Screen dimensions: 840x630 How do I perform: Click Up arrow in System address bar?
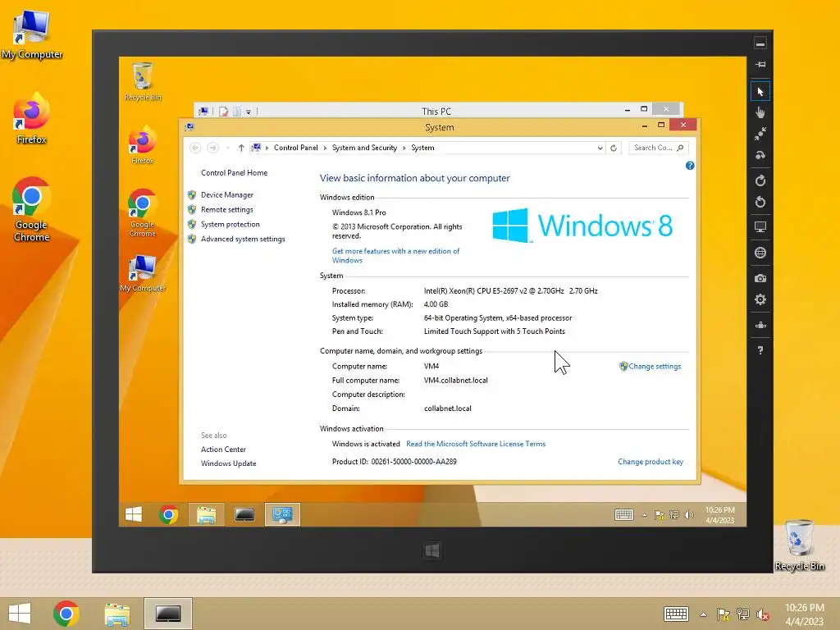point(241,148)
